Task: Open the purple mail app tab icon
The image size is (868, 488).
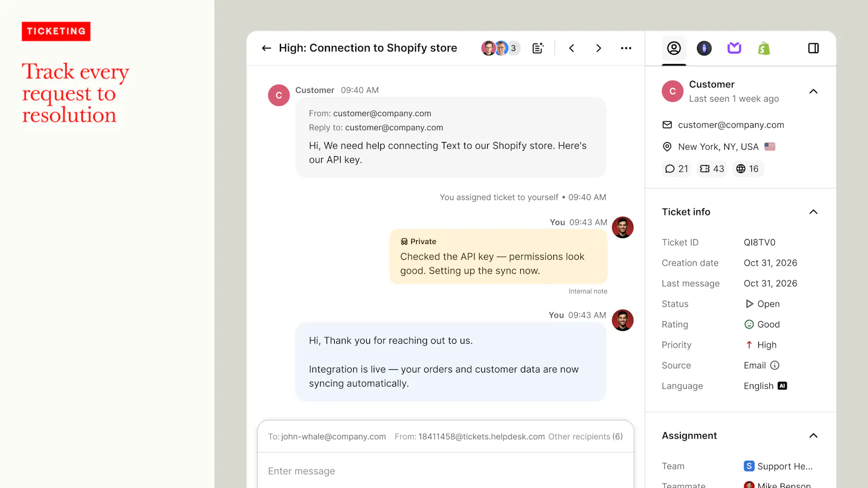Action: (x=734, y=48)
